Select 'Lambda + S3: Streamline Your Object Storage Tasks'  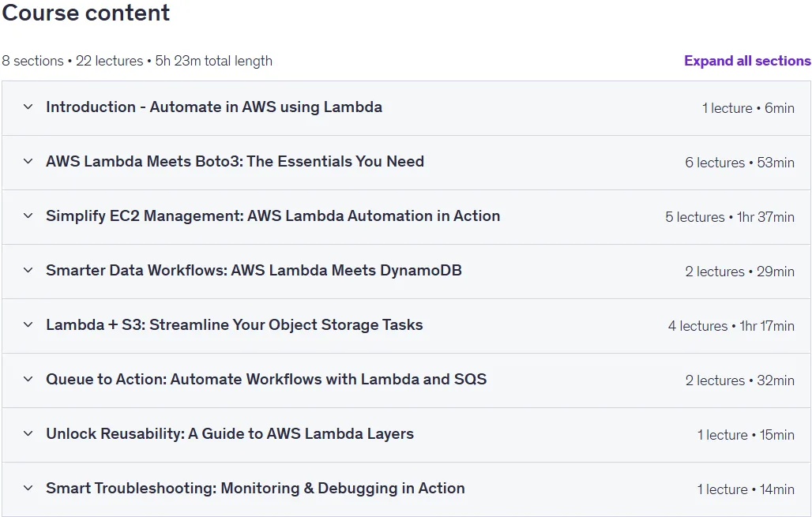click(234, 325)
